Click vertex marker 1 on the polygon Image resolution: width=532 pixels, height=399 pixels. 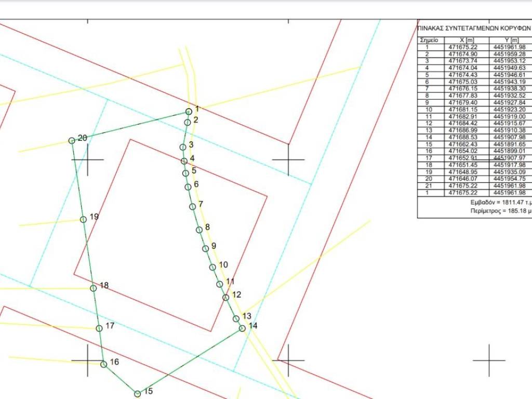(189, 112)
